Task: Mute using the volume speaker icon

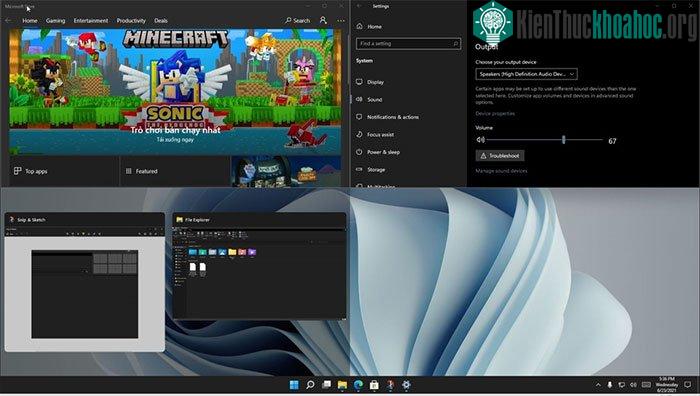Action: tap(480, 140)
